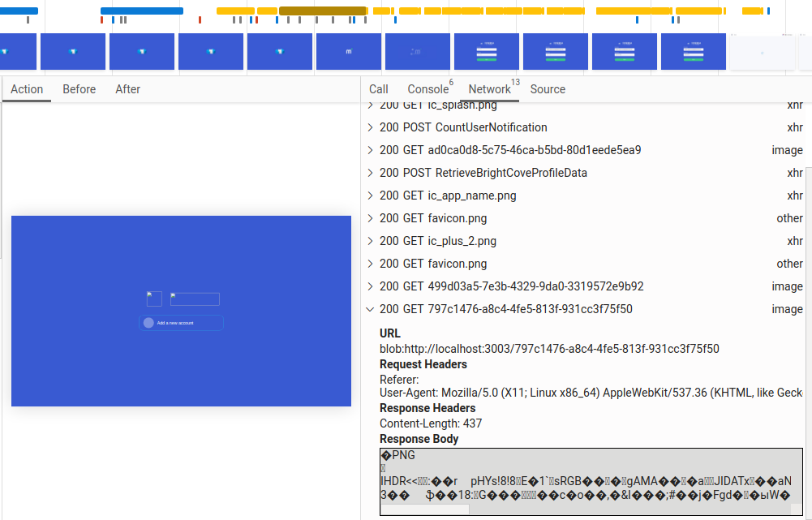Click 'image' type in the ad0ca0d8 row
Image resolution: width=812 pixels, height=520 pixels.
click(x=787, y=150)
